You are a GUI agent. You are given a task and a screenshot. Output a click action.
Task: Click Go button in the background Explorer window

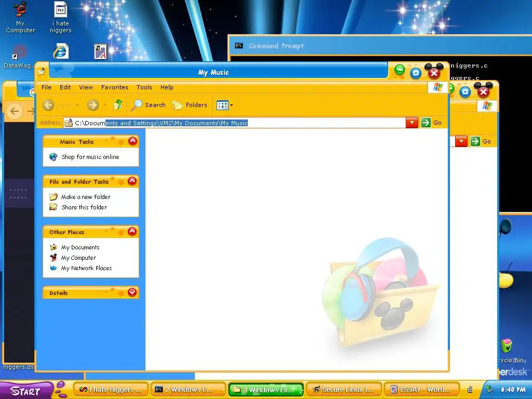click(481, 141)
